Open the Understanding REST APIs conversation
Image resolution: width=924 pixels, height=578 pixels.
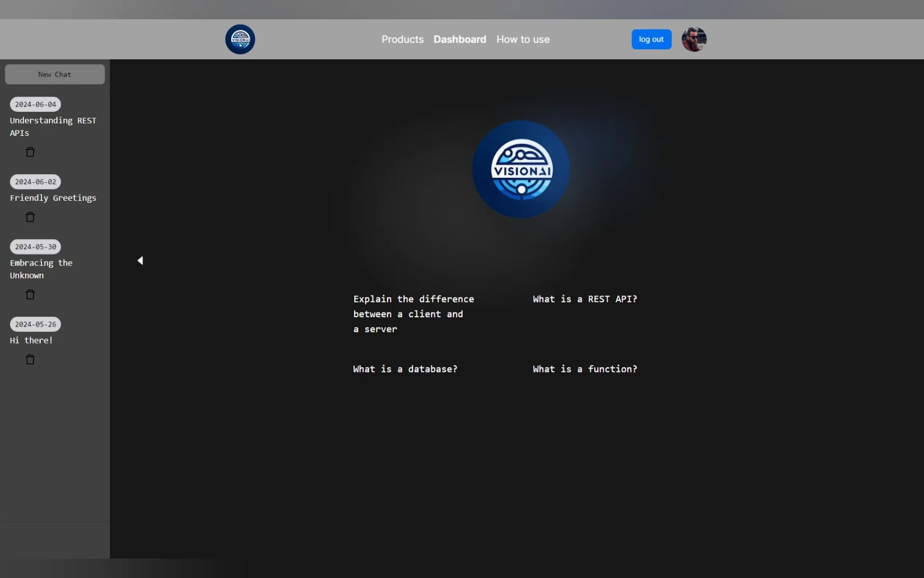point(53,127)
